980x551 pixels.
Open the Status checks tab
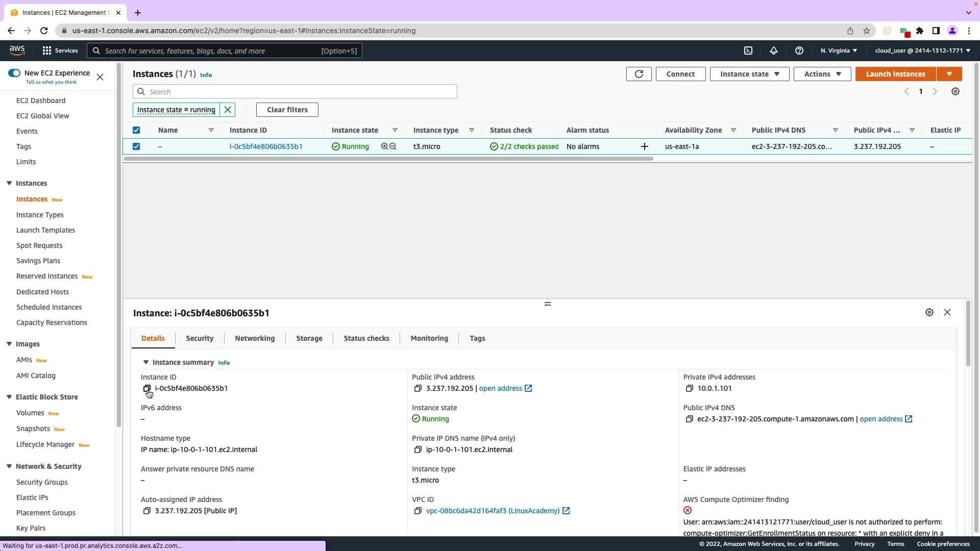(x=366, y=339)
